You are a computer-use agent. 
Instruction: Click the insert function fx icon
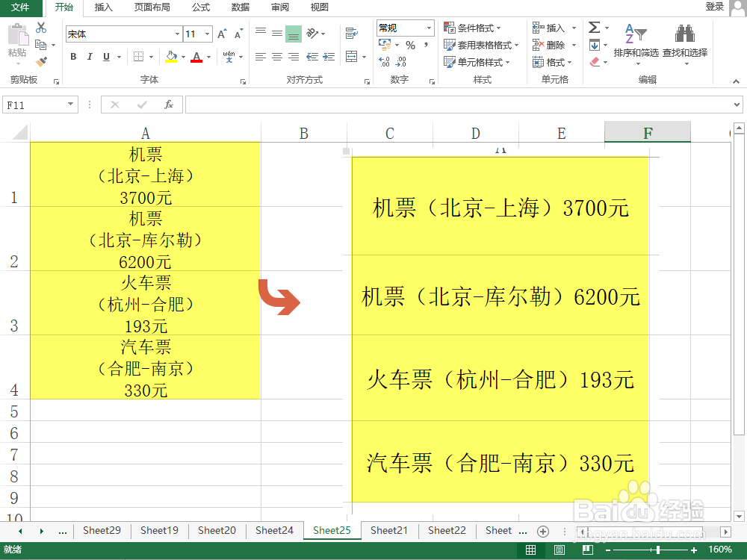[x=169, y=105]
